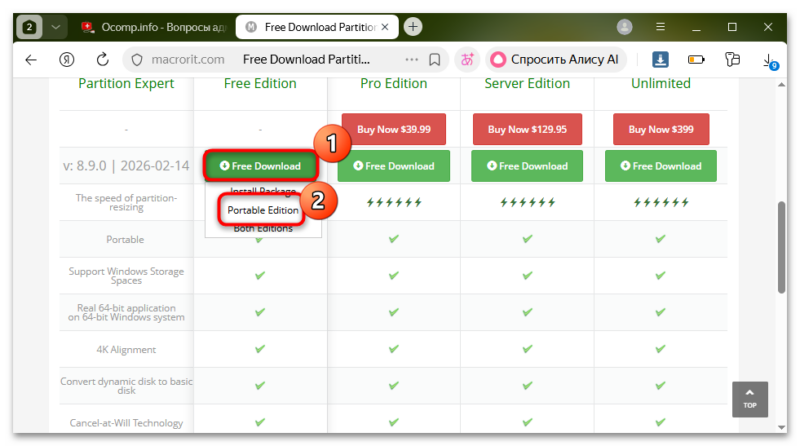Click the Pro Edition column heading

(x=393, y=83)
